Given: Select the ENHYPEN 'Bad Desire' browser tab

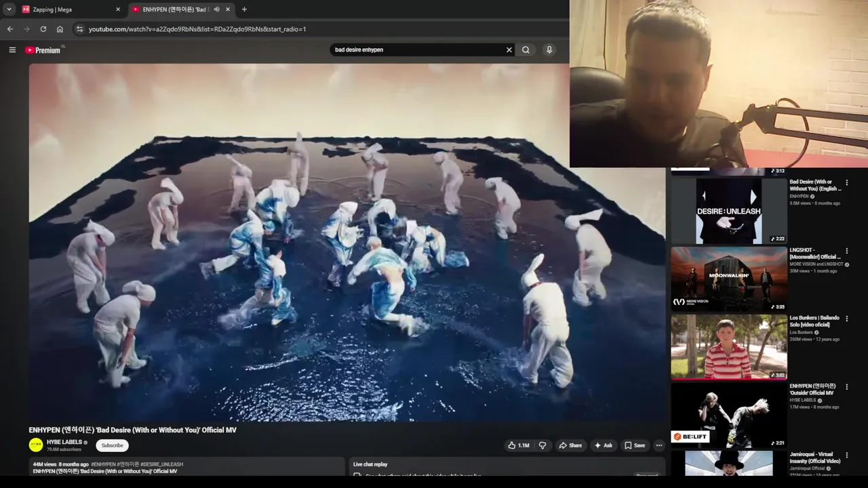Looking at the screenshot, I should point(181,9).
